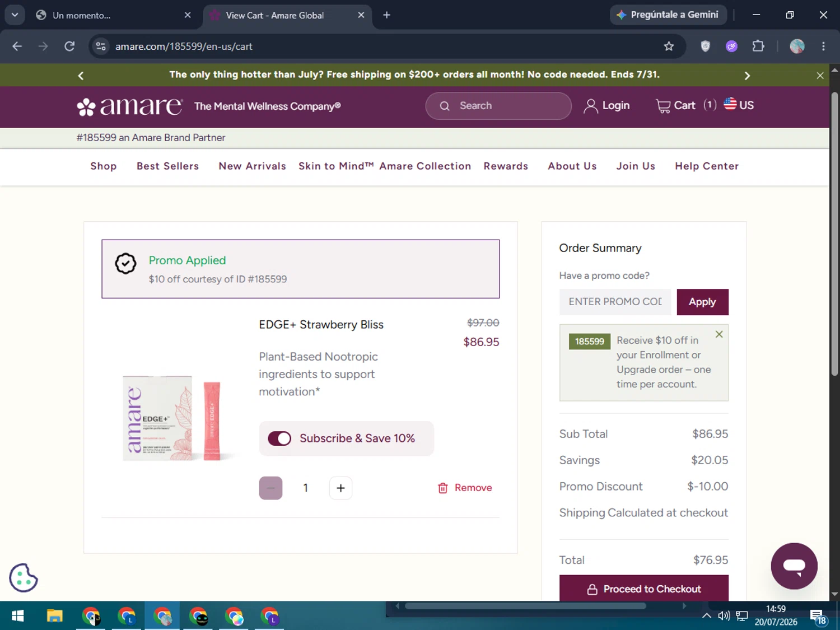Decrease the item quantity
The width and height of the screenshot is (840, 630).
(270, 488)
